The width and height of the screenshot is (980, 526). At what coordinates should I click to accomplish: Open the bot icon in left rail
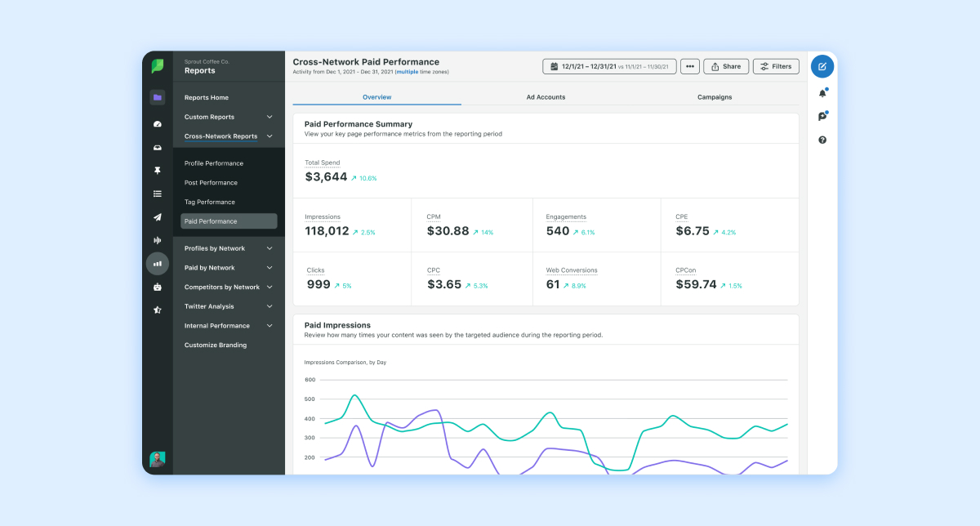158,287
